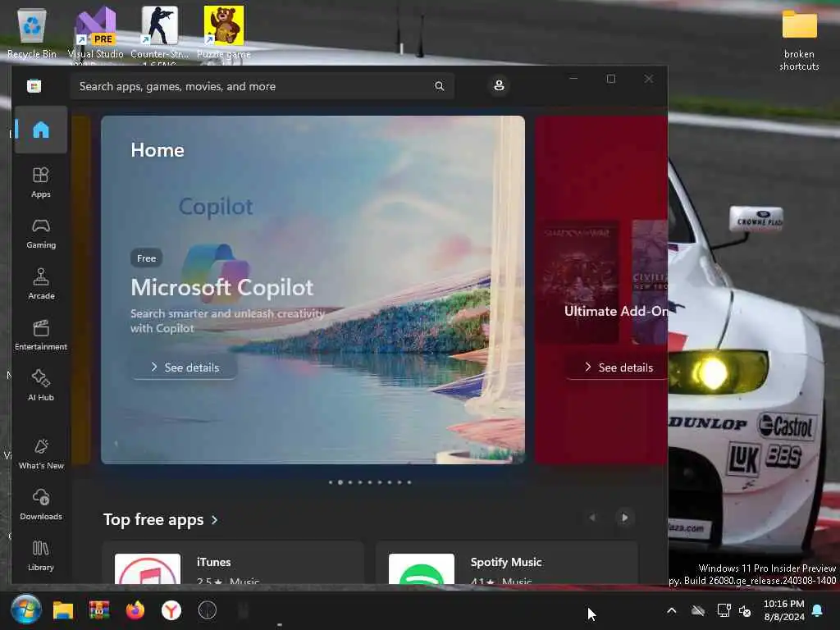The height and width of the screenshot is (630, 840).
Task: Open What's New in the sidebar
Action: (x=41, y=454)
